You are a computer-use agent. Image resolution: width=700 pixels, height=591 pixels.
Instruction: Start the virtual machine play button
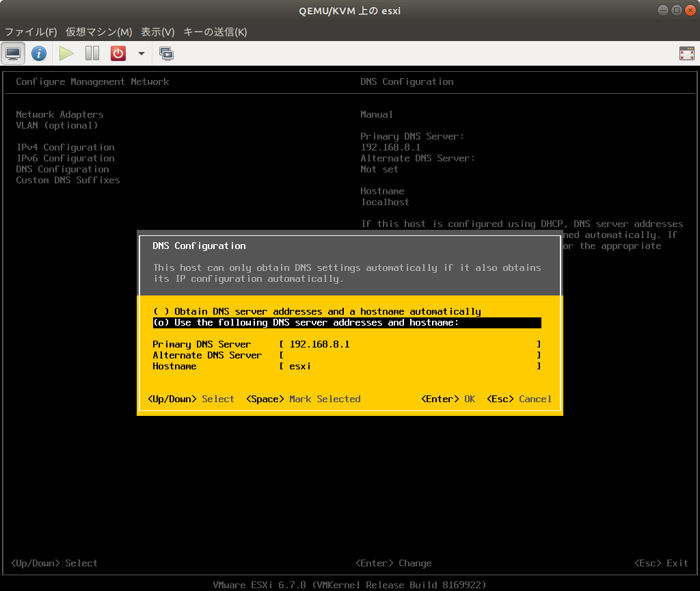tap(66, 53)
